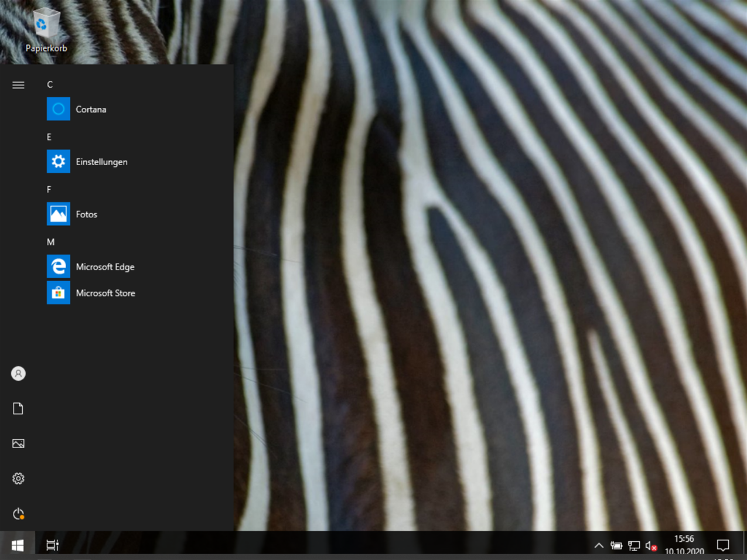Open the Papierkorb recycle bin icon
The height and width of the screenshot is (560, 747).
tap(46, 30)
